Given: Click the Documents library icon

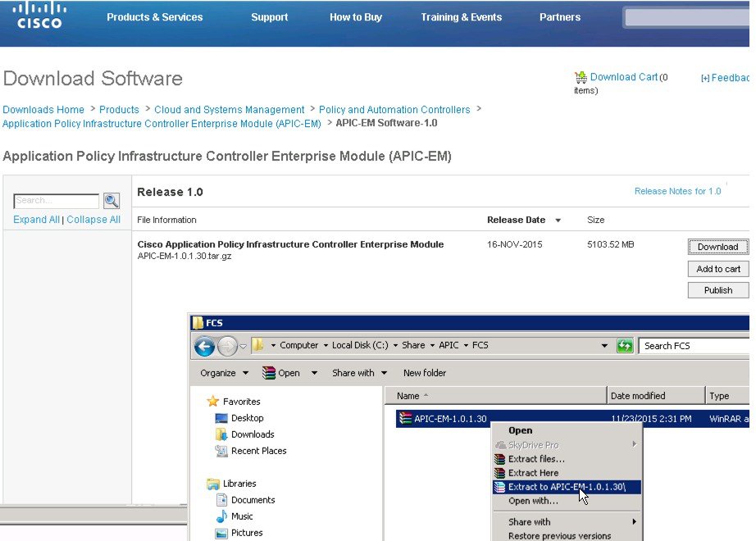Looking at the screenshot, I should click(x=221, y=500).
